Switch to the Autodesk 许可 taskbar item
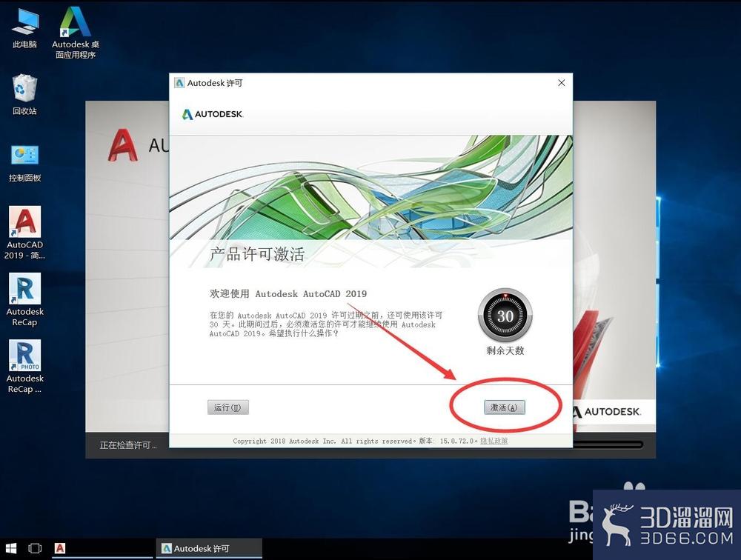741x560 pixels. pos(209,548)
